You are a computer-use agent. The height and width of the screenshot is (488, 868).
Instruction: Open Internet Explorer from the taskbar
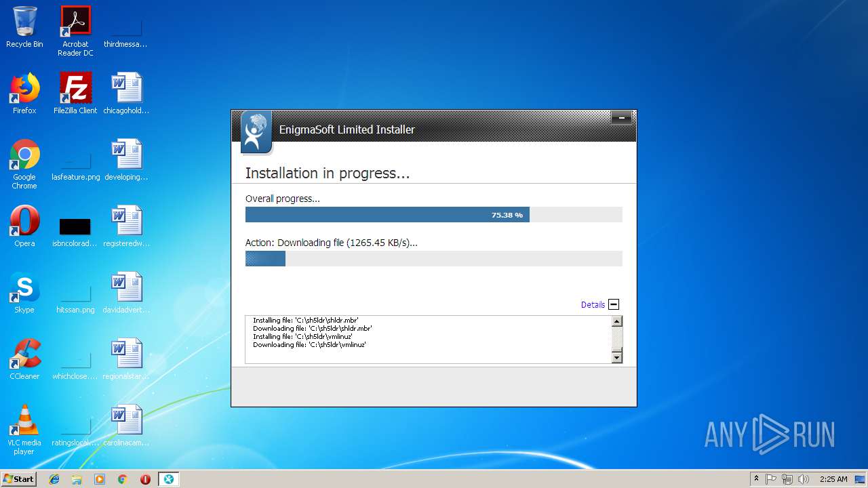pyautogui.click(x=54, y=479)
